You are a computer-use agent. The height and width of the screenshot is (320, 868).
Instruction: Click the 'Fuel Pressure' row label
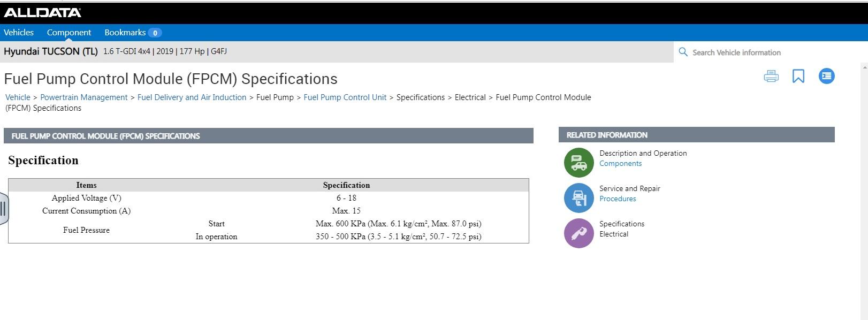point(86,230)
